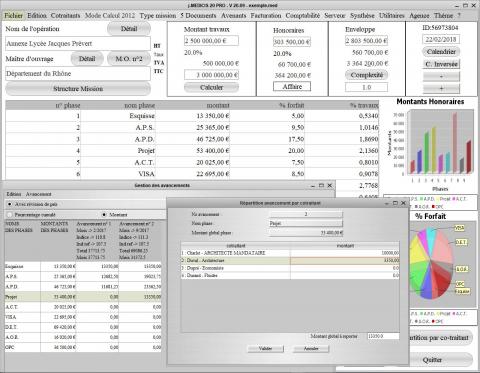Click the complexity value field 1.0

(x=366, y=87)
